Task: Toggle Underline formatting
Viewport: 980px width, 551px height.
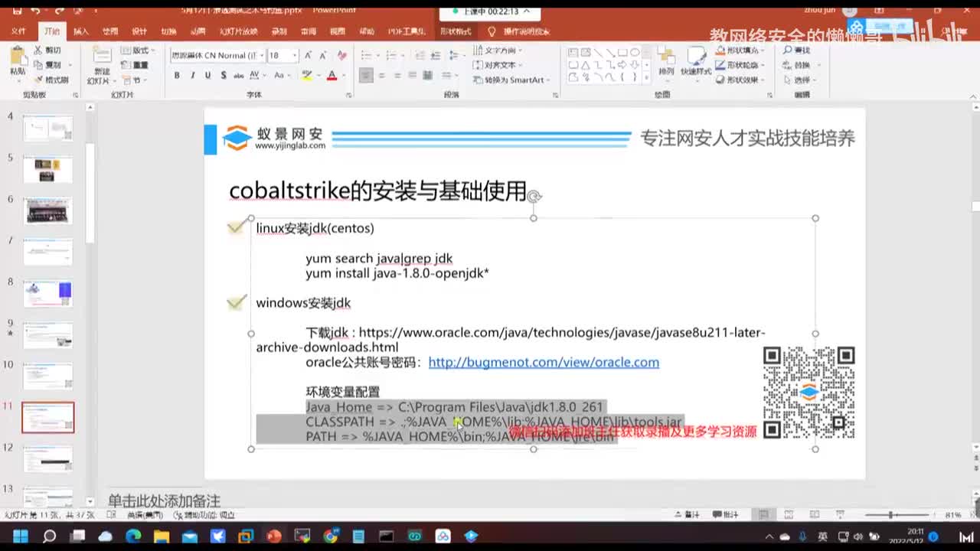Action: [x=207, y=75]
